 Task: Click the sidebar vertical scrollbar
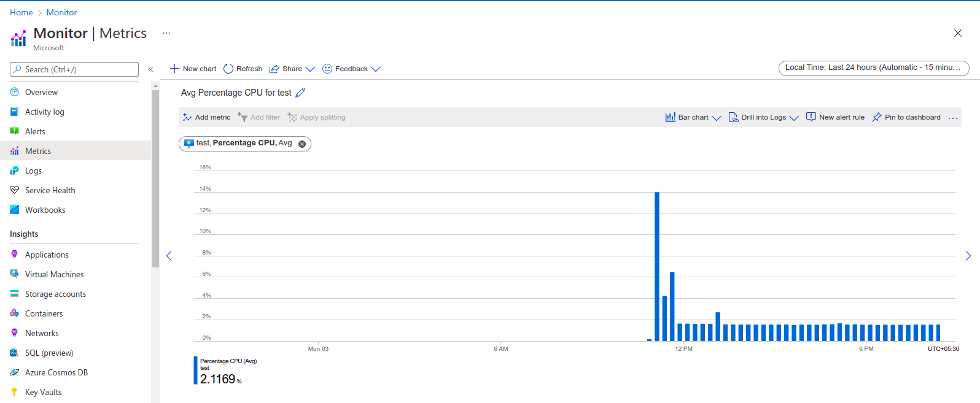(x=155, y=178)
